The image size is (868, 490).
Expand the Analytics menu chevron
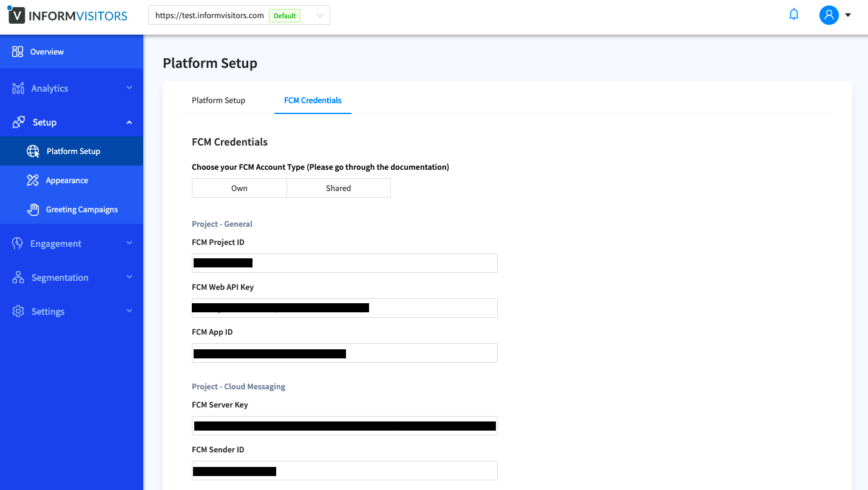129,88
